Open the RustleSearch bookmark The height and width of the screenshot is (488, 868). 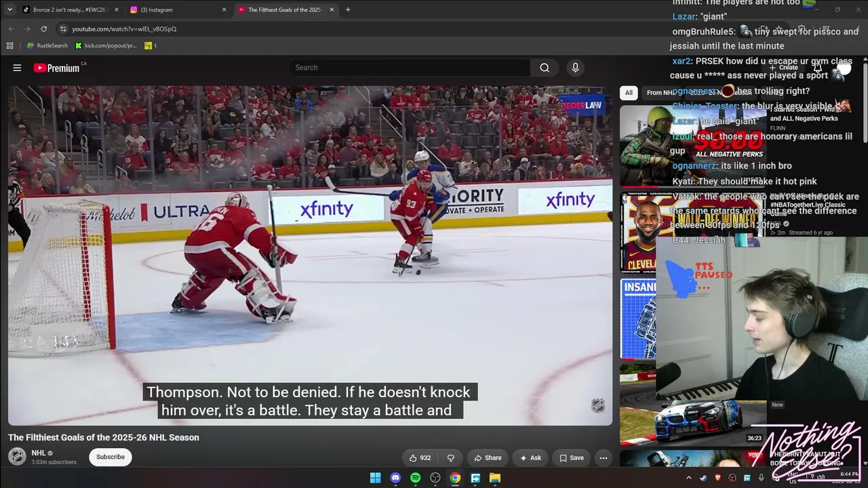[47, 45]
